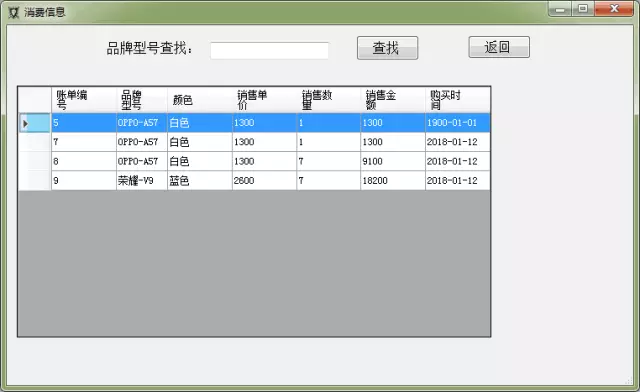The image size is (640, 392).
Task: Click OPPO-A57 cell in bill 5 row
Action: (142, 123)
